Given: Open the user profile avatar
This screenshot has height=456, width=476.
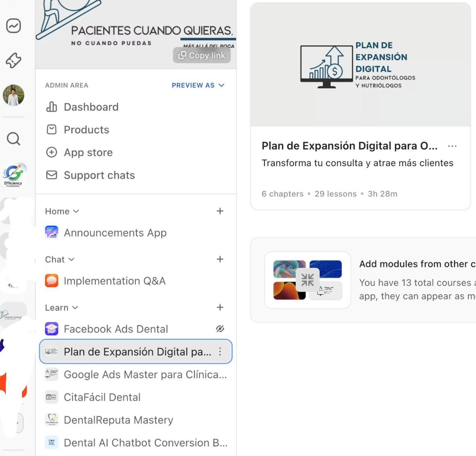Looking at the screenshot, I should (x=14, y=95).
